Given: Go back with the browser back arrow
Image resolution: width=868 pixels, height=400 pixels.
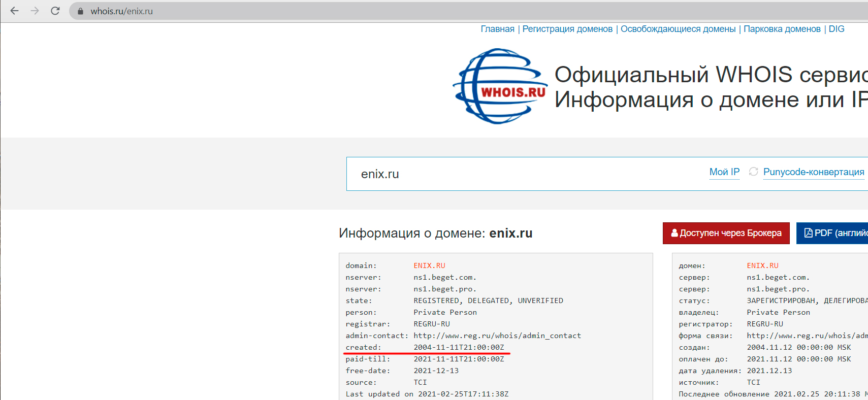Looking at the screenshot, I should click(14, 11).
